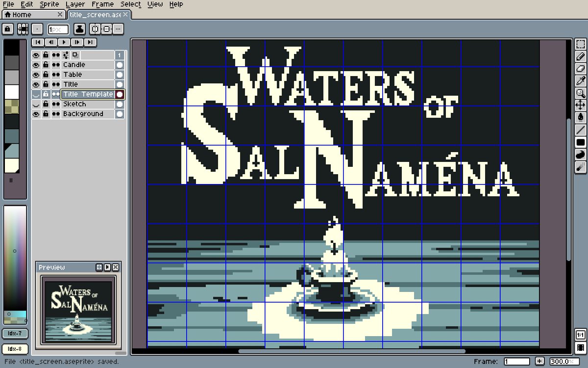
Task: Hide the Background layer
Action: pos(36,114)
